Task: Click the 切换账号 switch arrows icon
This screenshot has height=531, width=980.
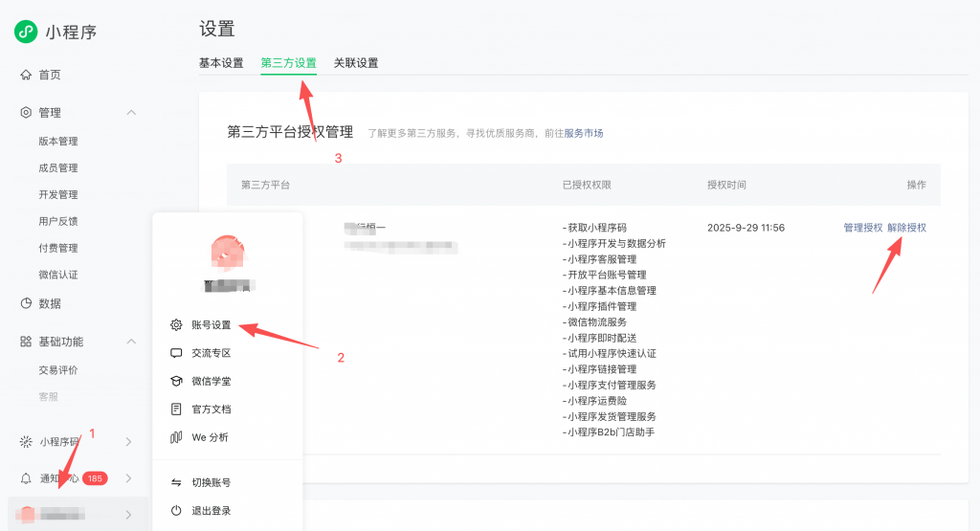Action: click(x=176, y=483)
